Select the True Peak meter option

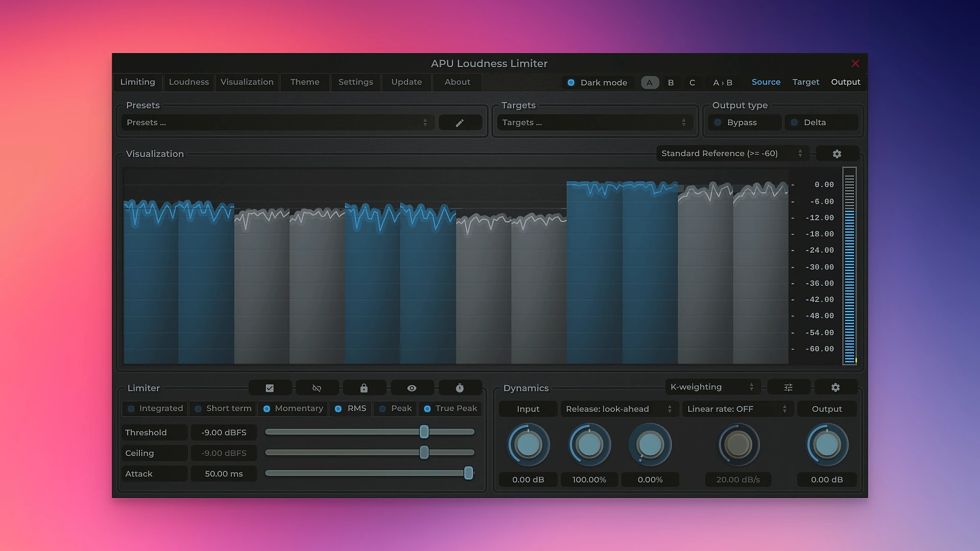[x=450, y=408]
